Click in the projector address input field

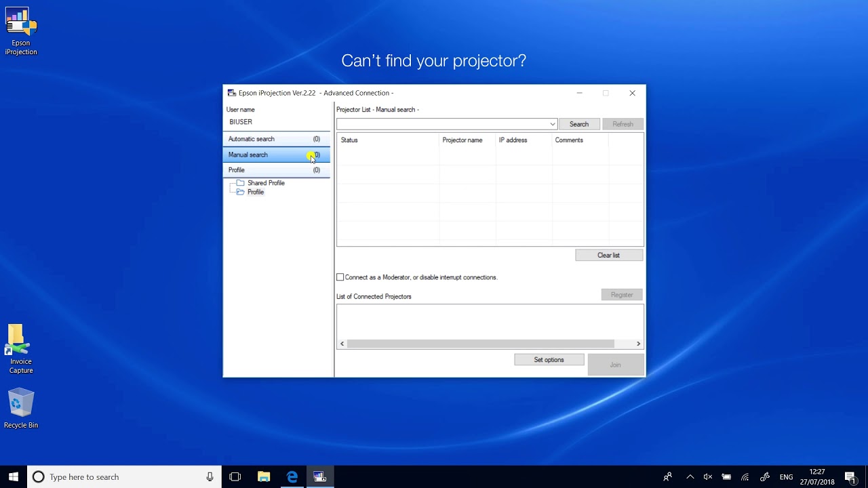coord(442,124)
